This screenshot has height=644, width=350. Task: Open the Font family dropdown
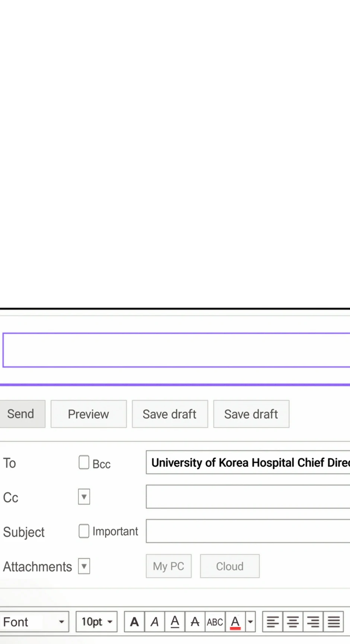[x=34, y=622]
